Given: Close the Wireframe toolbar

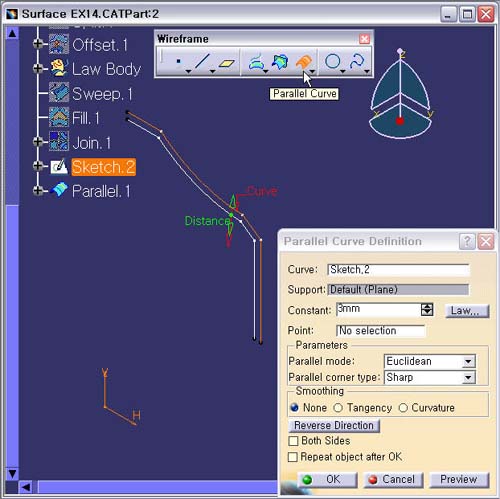Looking at the screenshot, I should [365, 39].
